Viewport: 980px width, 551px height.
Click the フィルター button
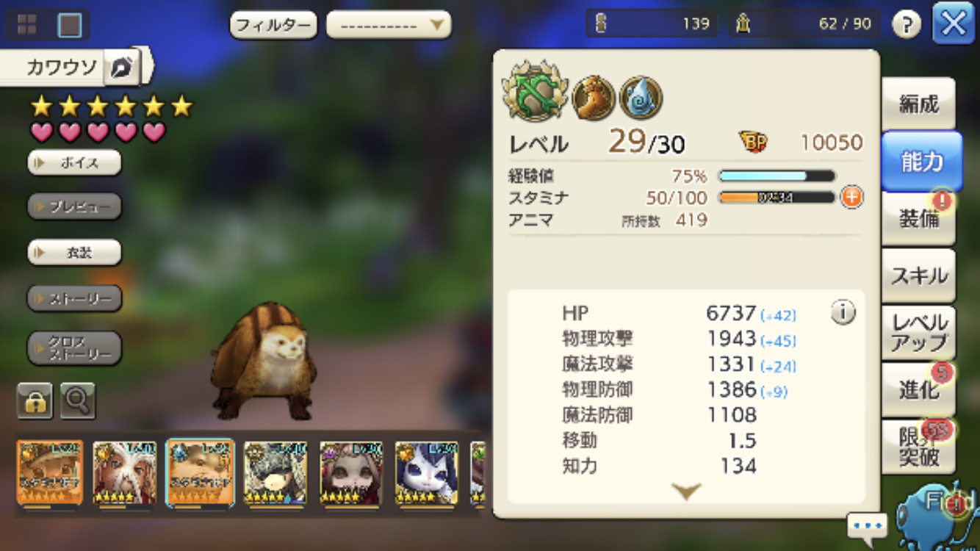click(x=273, y=25)
